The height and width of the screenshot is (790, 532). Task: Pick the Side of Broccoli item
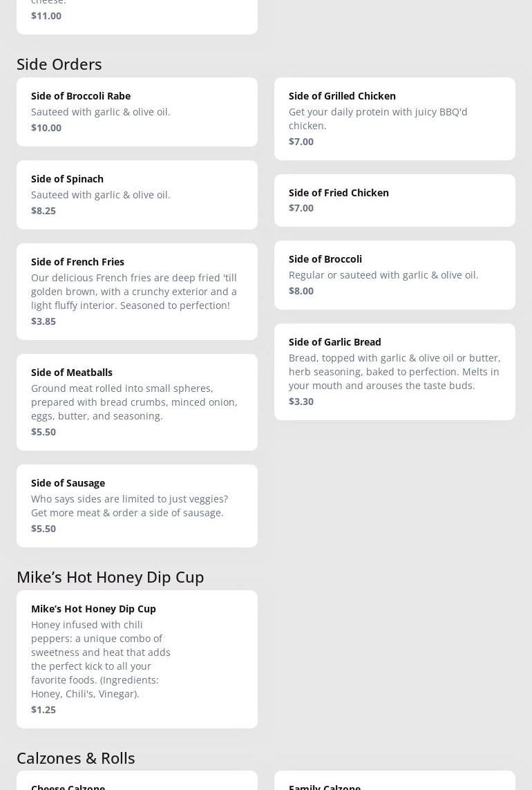(395, 275)
